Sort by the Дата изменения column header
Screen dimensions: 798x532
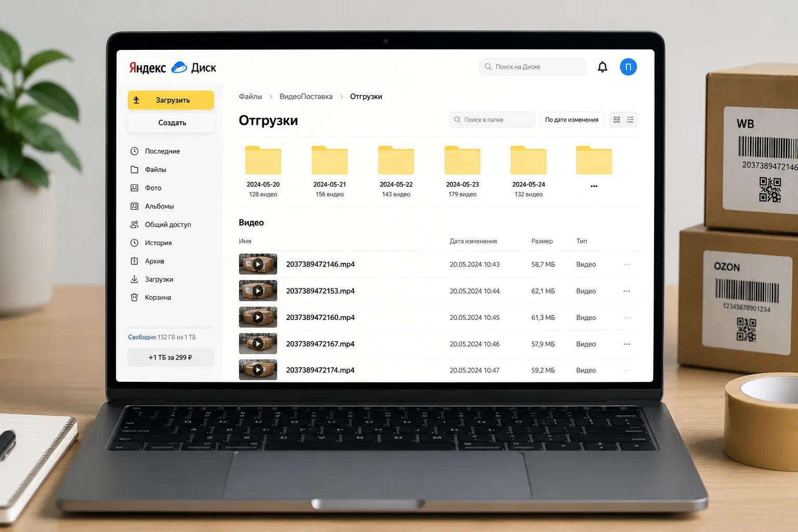pyautogui.click(x=473, y=241)
